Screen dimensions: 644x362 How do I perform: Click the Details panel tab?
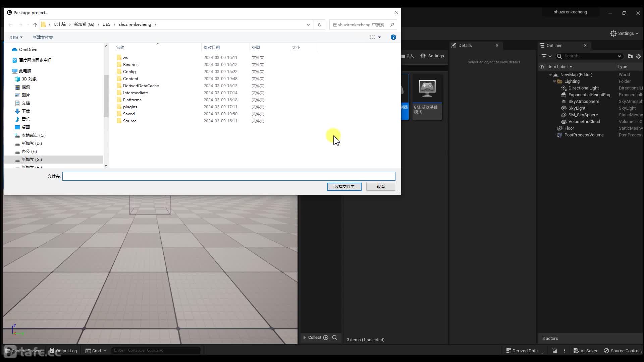tap(465, 45)
